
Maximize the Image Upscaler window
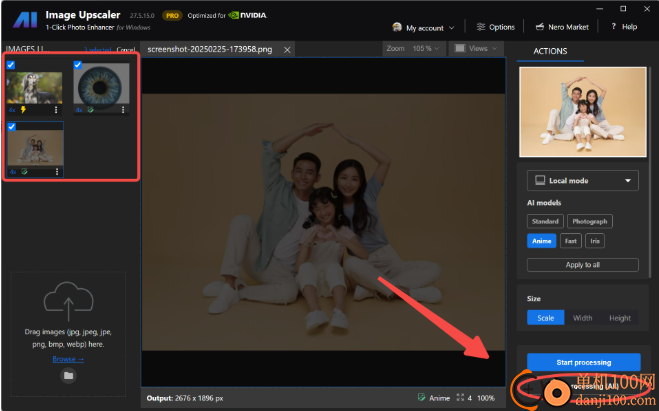tap(623, 9)
